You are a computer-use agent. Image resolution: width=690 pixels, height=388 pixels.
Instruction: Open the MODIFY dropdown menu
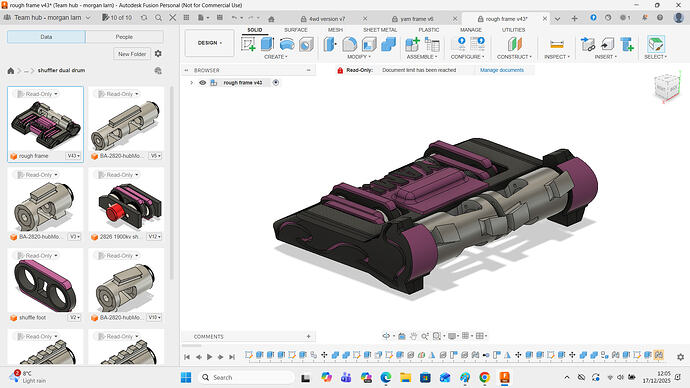pyautogui.click(x=359, y=57)
